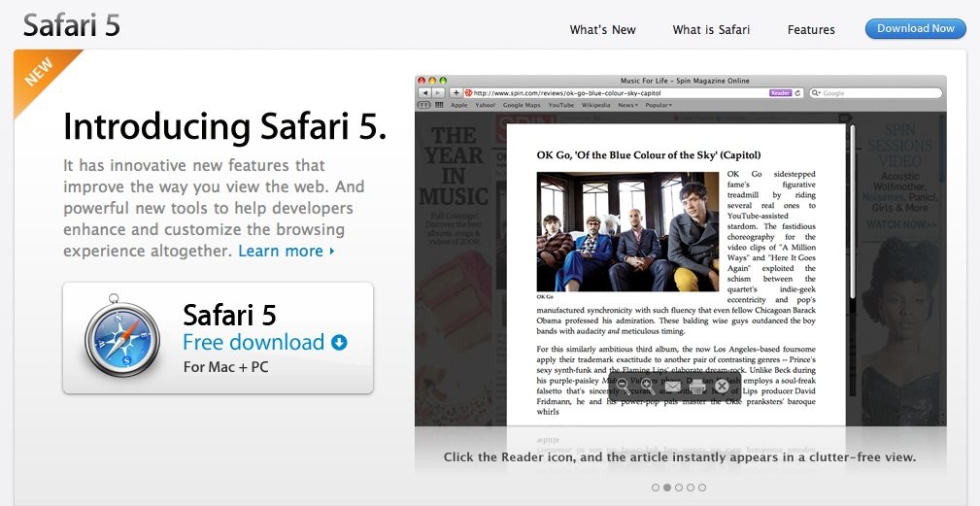Image resolution: width=980 pixels, height=506 pixels.
Task: Open the What is Safari tab
Action: pyautogui.click(x=711, y=29)
